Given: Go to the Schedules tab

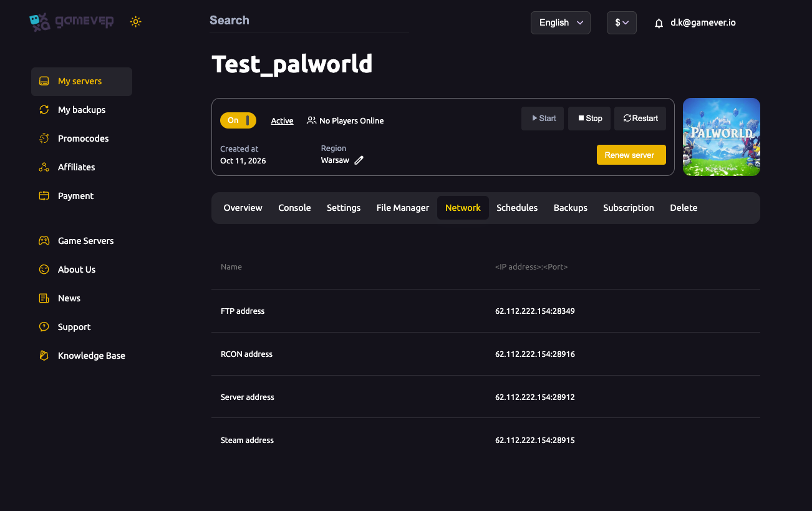Looking at the screenshot, I should (x=517, y=208).
